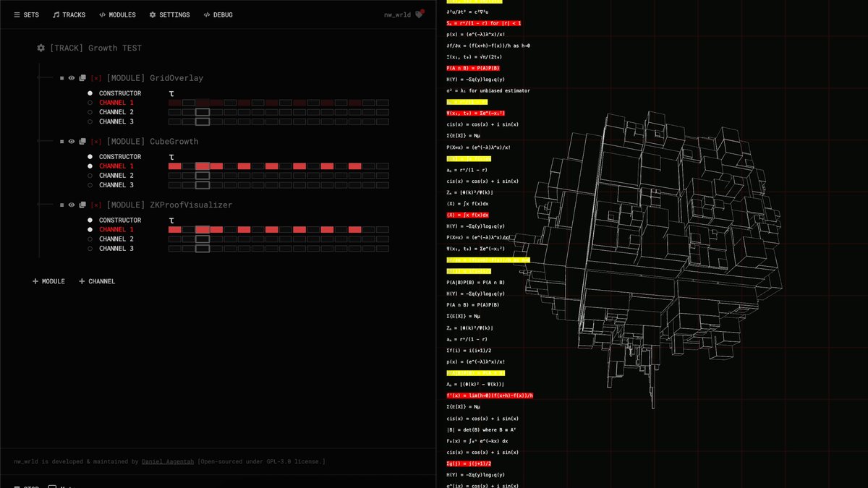Open the MODULES menu
The width and height of the screenshot is (868, 488).
[117, 14]
